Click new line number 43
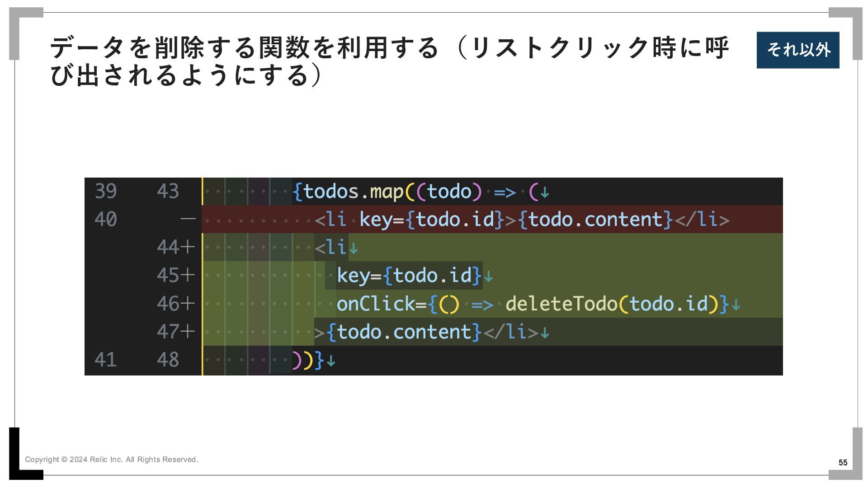Viewport: 868px width, 488px height. [x=168, y=192]
